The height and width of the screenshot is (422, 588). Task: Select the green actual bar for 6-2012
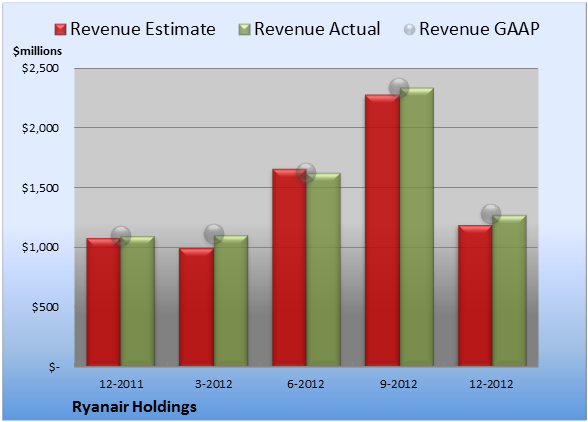tap(323, 269)
